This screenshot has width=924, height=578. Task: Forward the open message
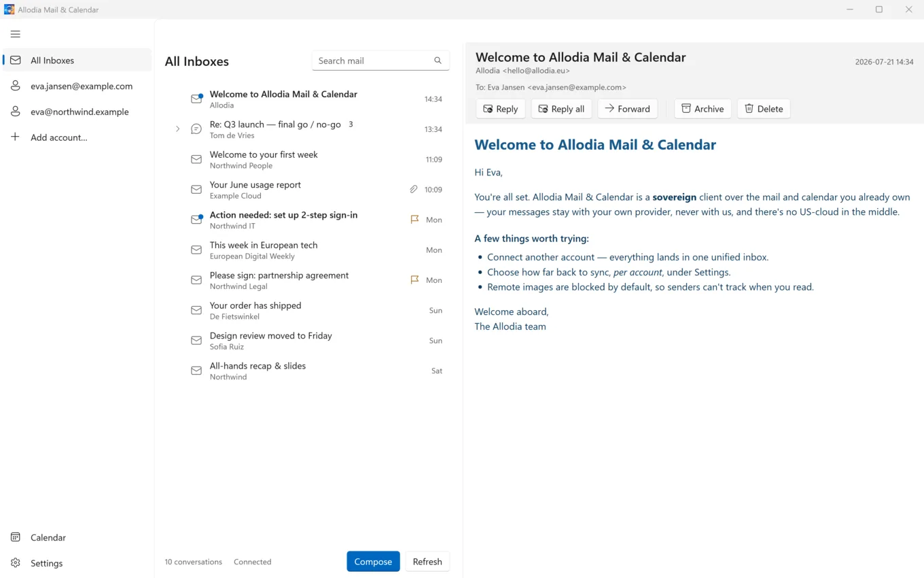627,109
